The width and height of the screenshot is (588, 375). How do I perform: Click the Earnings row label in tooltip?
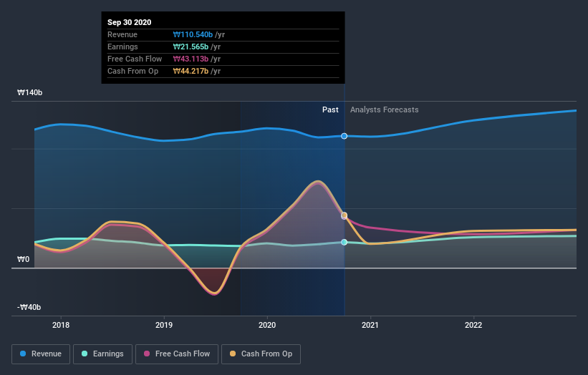(x=122, y=47)
